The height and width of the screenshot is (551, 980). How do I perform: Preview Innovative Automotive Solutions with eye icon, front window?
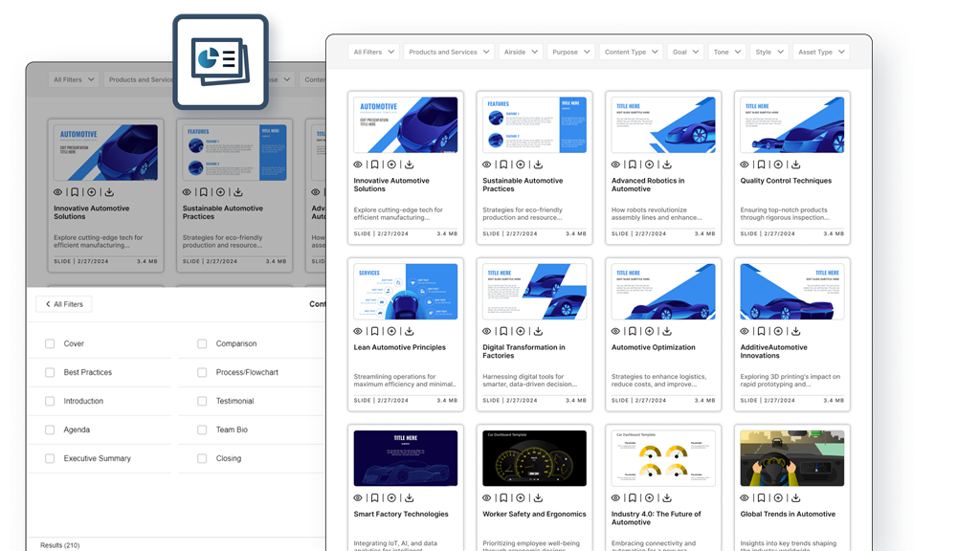point(358,165)
